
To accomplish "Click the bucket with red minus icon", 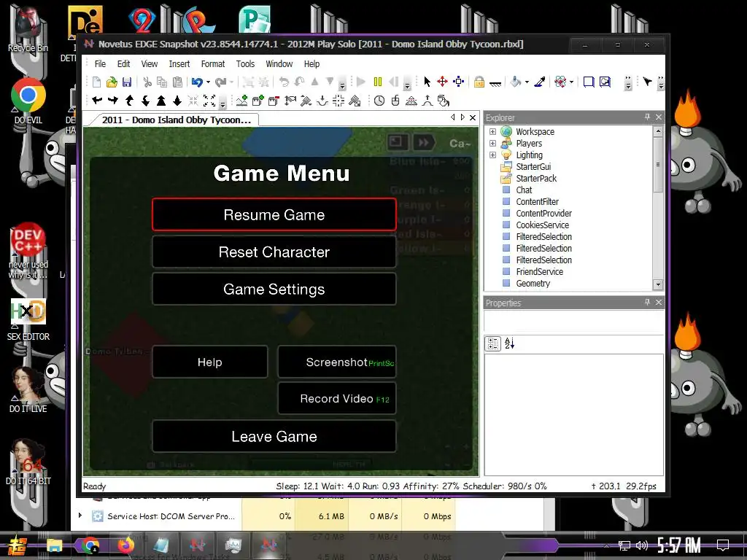I will 274,101.
